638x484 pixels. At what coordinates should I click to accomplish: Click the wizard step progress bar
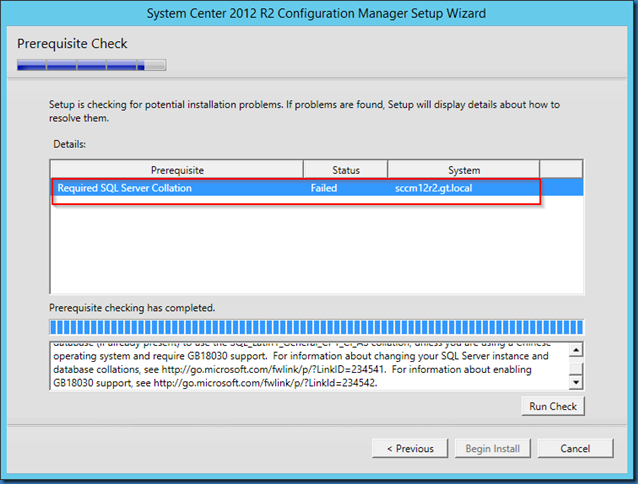92,65
